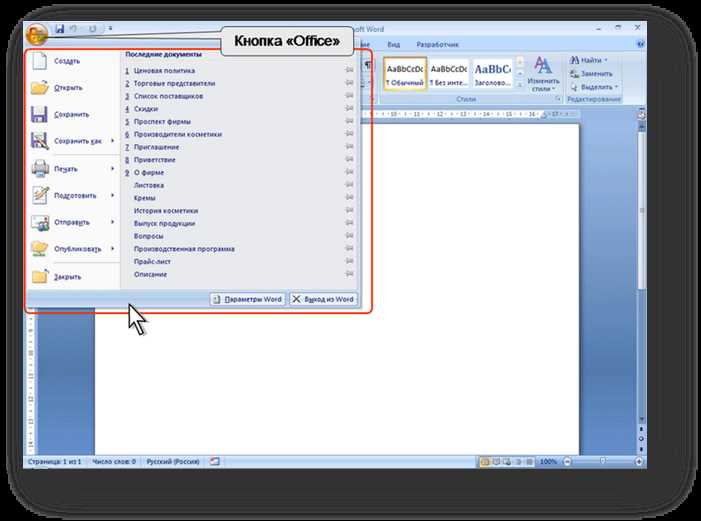Click the Undo icon in Quick Access Toolbar
The width and height of the screenshot is (701, 521).
(73, 29)
